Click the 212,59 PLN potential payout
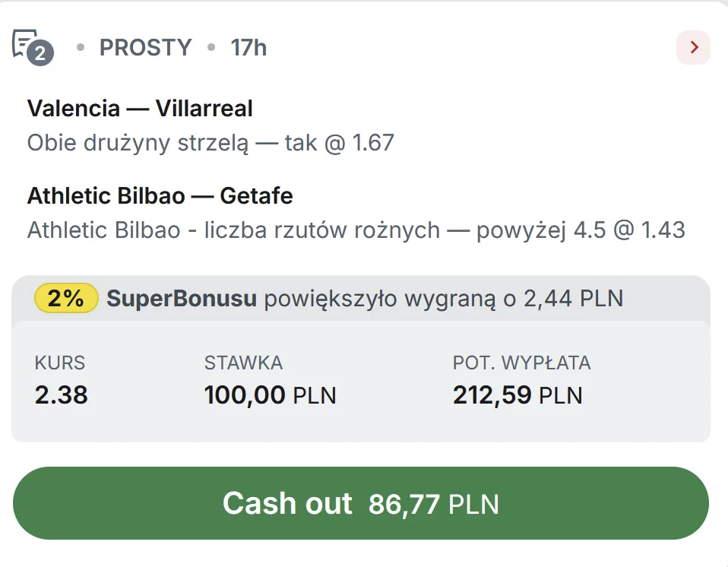Screen dimensions: 728x567 518,395
